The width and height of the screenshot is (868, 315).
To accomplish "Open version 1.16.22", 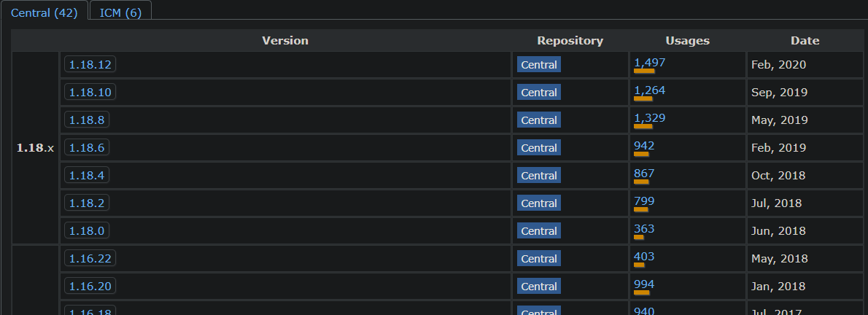I will (90, 258).
